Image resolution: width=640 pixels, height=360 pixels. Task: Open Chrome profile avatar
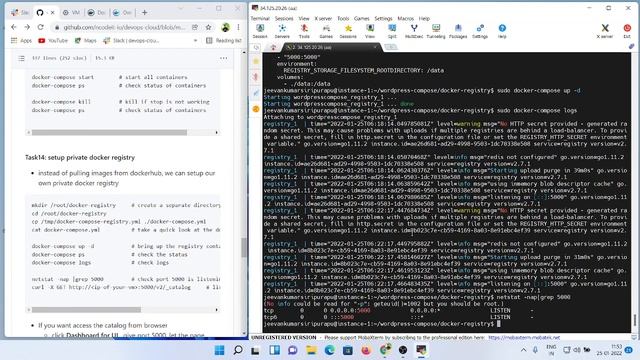pos(225,27)
